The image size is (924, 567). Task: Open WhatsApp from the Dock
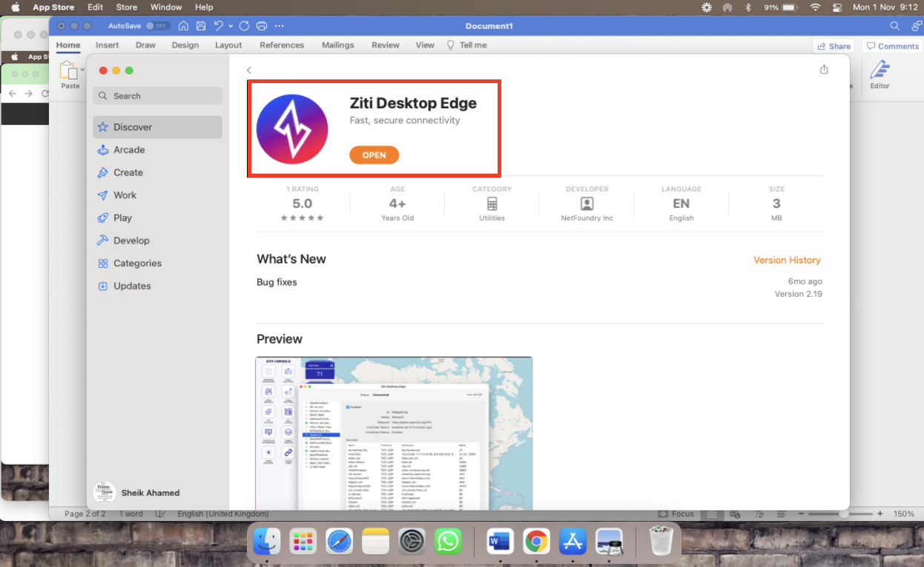coord(448,541)
